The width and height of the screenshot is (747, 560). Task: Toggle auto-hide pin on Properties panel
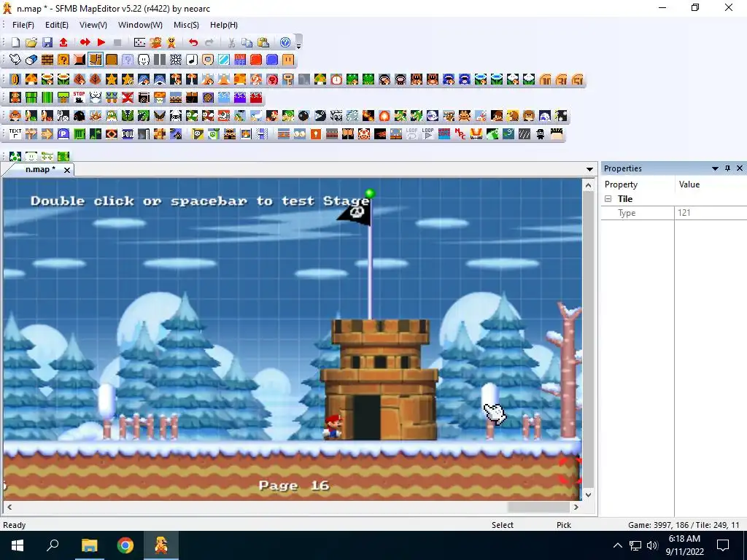[727, 168]
